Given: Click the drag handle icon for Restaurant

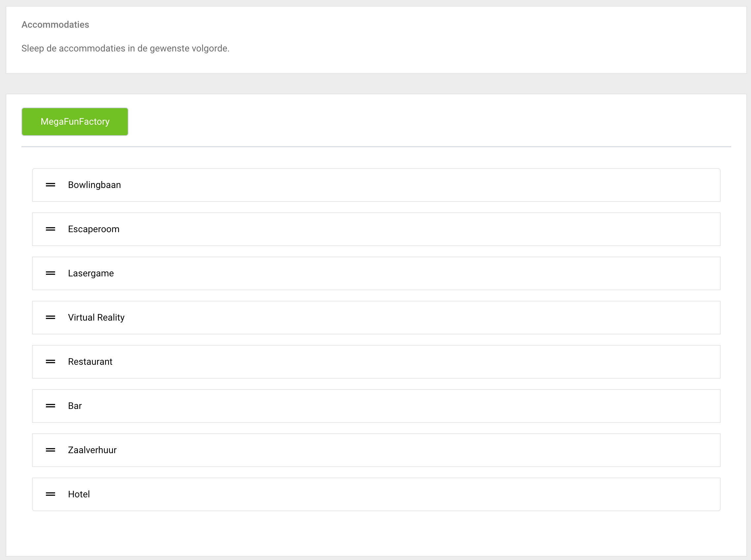Looking at the screenshot, I should pos(51,362).
